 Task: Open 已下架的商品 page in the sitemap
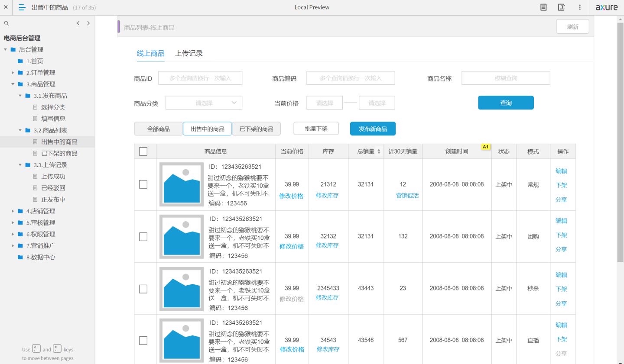coord(59,153)
